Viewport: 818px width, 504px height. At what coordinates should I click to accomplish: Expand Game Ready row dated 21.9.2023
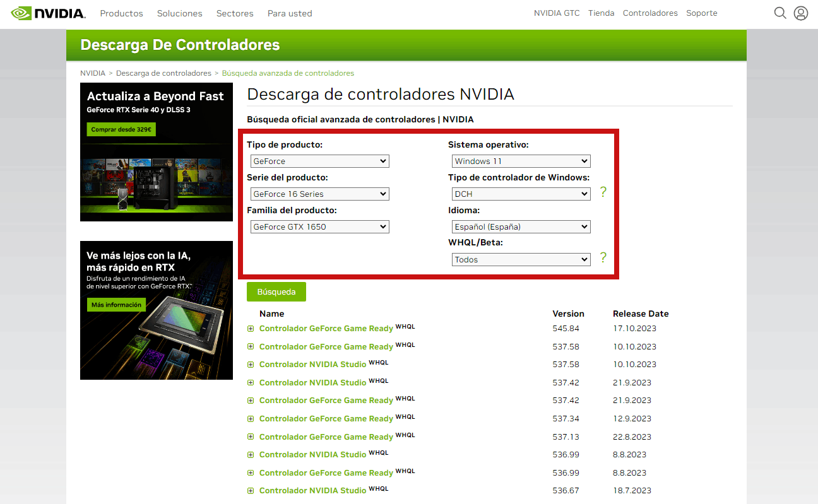point(251,400)
